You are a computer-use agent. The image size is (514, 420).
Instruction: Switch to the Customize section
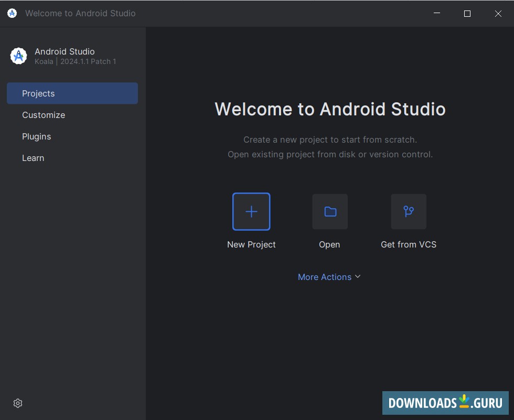coord(44,115)
